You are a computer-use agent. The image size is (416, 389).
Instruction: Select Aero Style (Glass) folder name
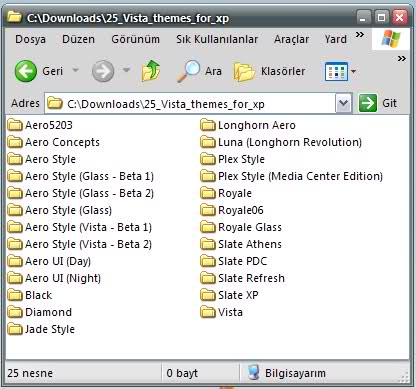coord(68,210)
